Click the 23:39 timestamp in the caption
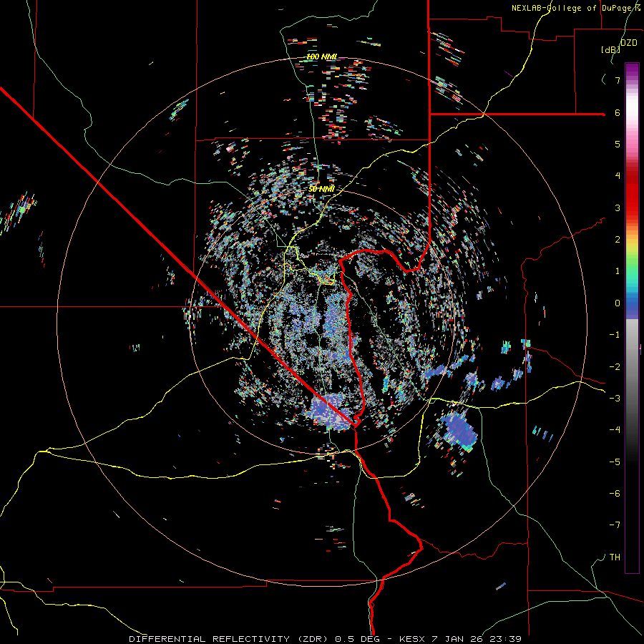This screenshot has width=644, height=644. click(x=507, y=639)
